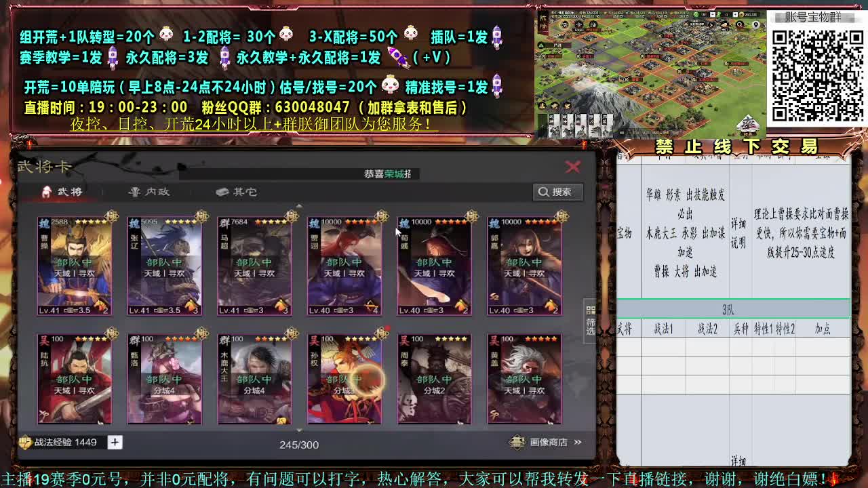Image resolution: width=868 pixels, height=488 pixels.
Task: Choose the 甄洛 general card
Action: tap(164, 379)
